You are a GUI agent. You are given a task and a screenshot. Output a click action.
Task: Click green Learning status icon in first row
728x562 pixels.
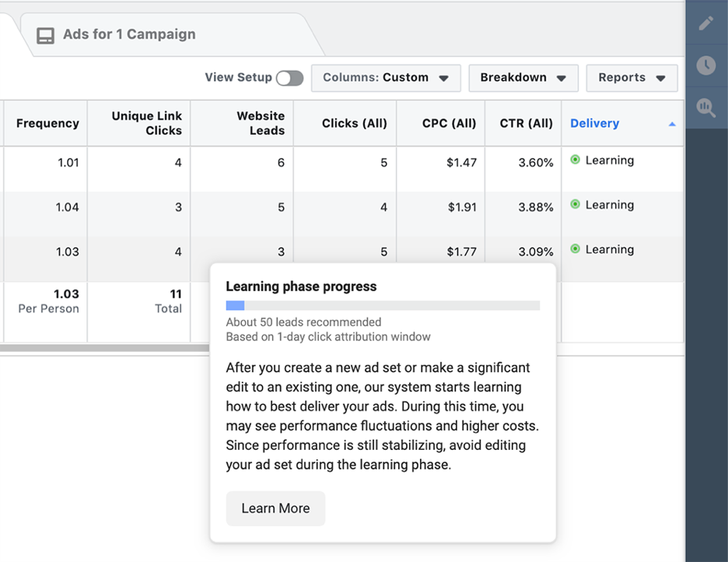tap(575, 160)
